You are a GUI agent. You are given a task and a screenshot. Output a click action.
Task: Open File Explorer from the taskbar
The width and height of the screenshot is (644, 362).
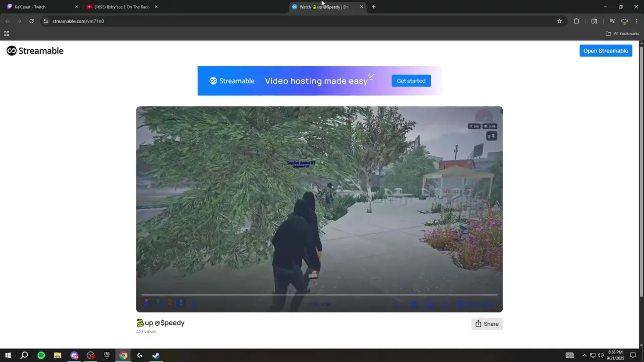58,355
